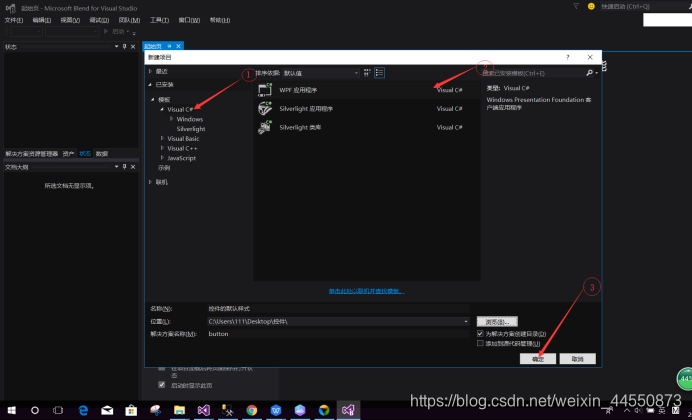This screenshot has width=692, height=420.
Task: Click the online template search link
Action: click(x=366, y=291)
